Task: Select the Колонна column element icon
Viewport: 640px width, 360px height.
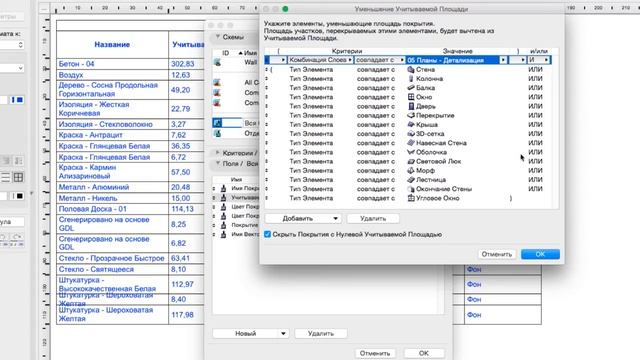Action: (x=411, y=79)
